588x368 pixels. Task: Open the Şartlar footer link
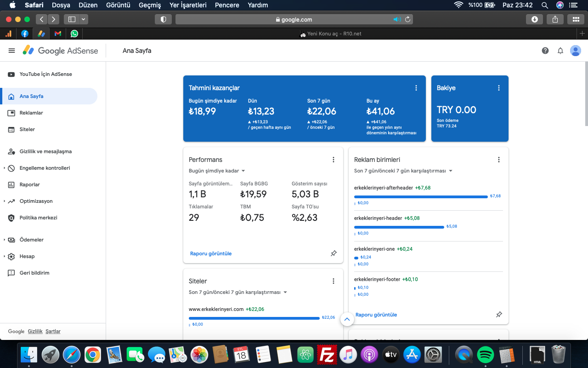click(53, 331)
